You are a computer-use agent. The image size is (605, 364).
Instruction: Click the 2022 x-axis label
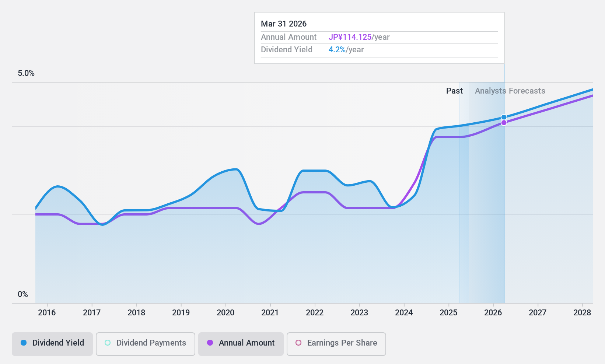315,313
